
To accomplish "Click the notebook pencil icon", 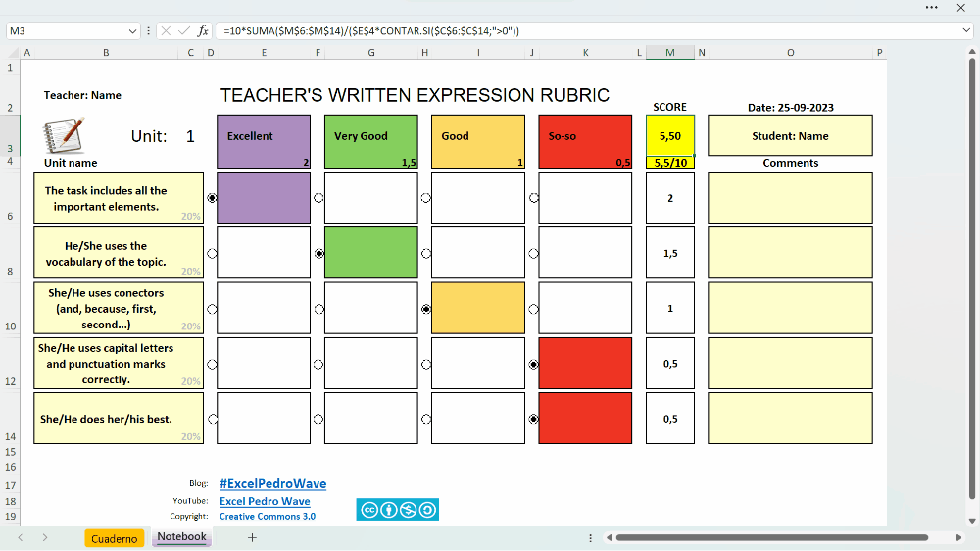I will pyautogui.click(x=64, y=135).
